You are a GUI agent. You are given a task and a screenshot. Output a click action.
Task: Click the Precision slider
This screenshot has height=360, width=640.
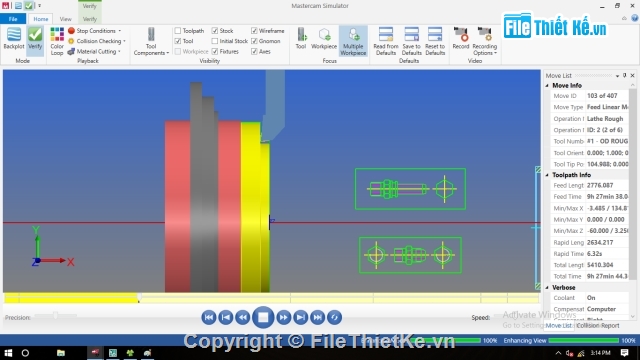pyautogui.click(x=55, y=316)
